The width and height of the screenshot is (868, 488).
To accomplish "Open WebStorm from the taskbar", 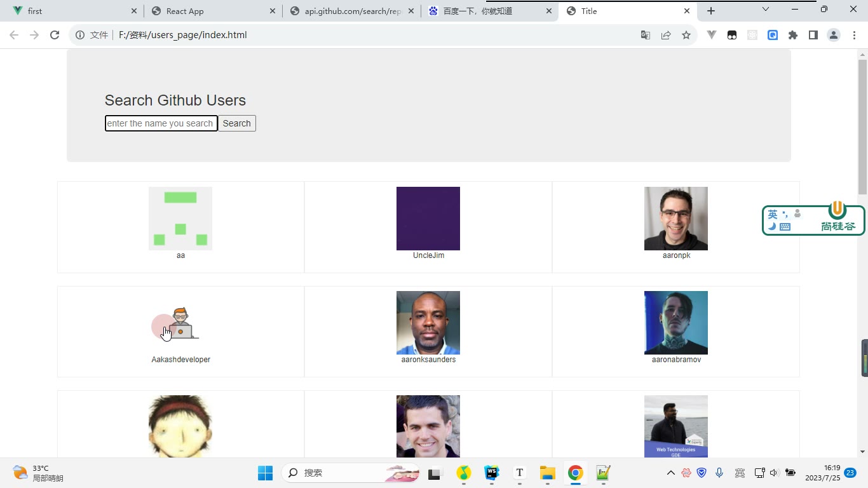I will click(x=492, y=473).
